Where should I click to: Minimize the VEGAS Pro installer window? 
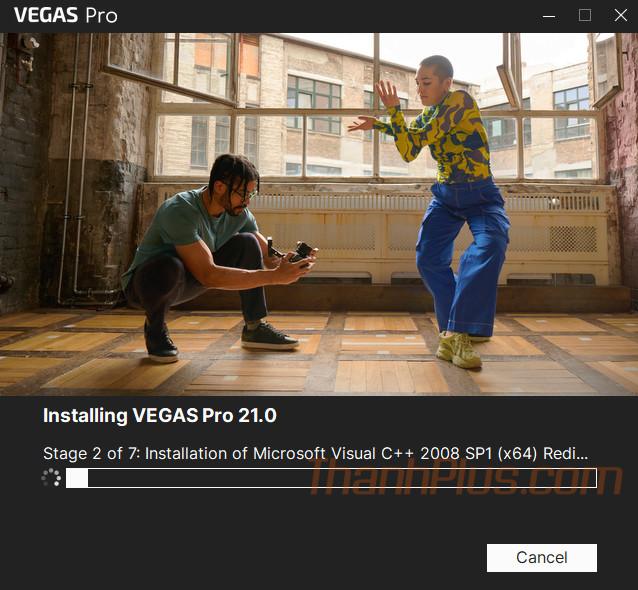549,16
